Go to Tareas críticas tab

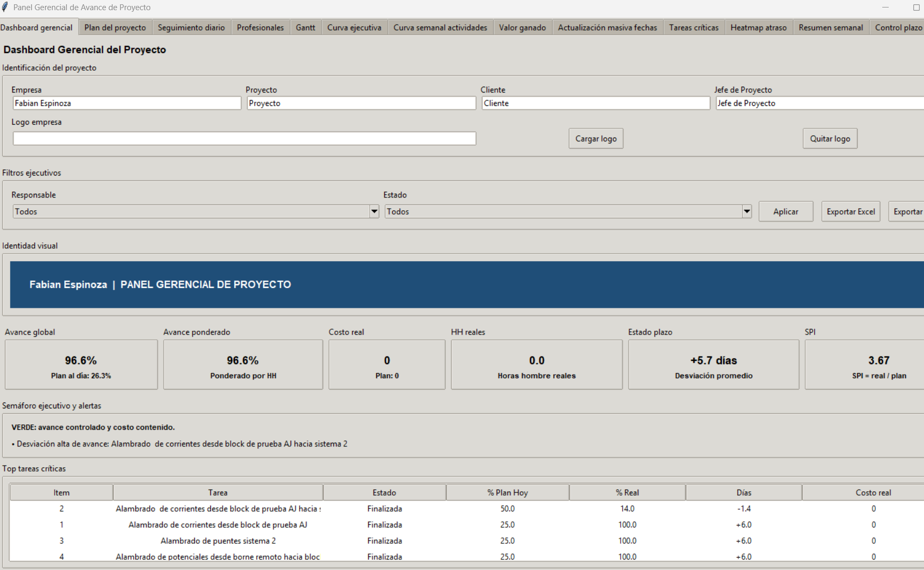pyautogui.click(x=693, y=27)
